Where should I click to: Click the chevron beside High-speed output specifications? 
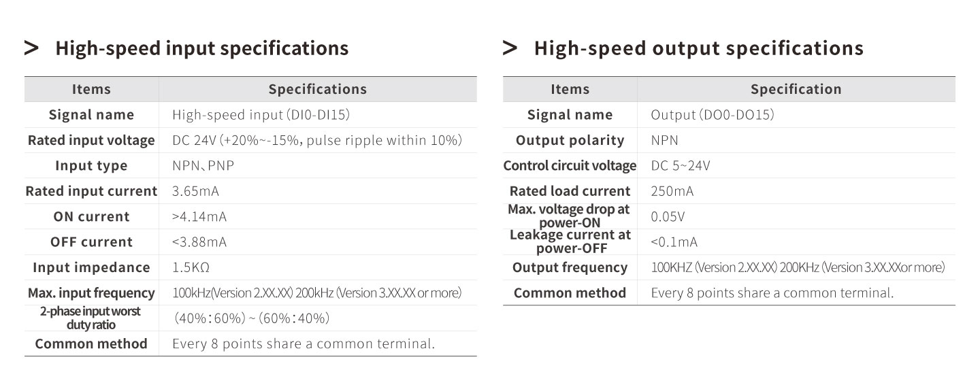pyautogui.click(x=510, y=48)
